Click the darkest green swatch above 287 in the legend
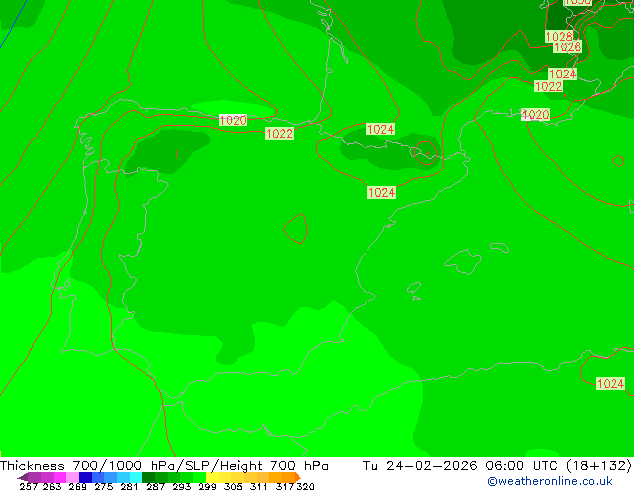 (x=148, y=477)
